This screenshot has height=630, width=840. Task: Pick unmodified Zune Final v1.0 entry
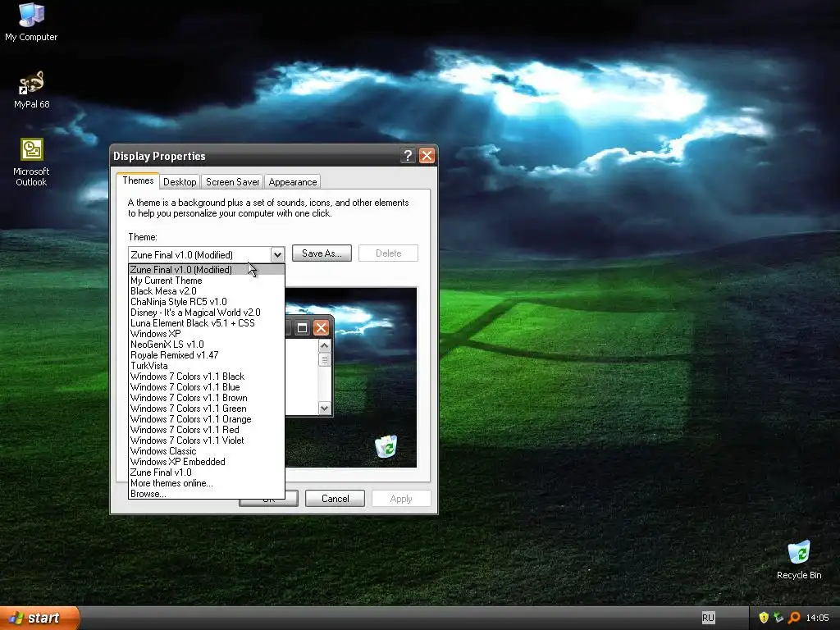pos(206,472)
